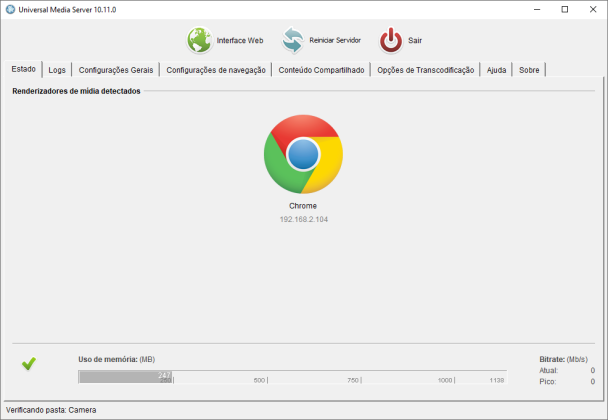Click the 1138 maximum memory marker
This screenshot has height=420, width=608.
(x=497, y=380)
